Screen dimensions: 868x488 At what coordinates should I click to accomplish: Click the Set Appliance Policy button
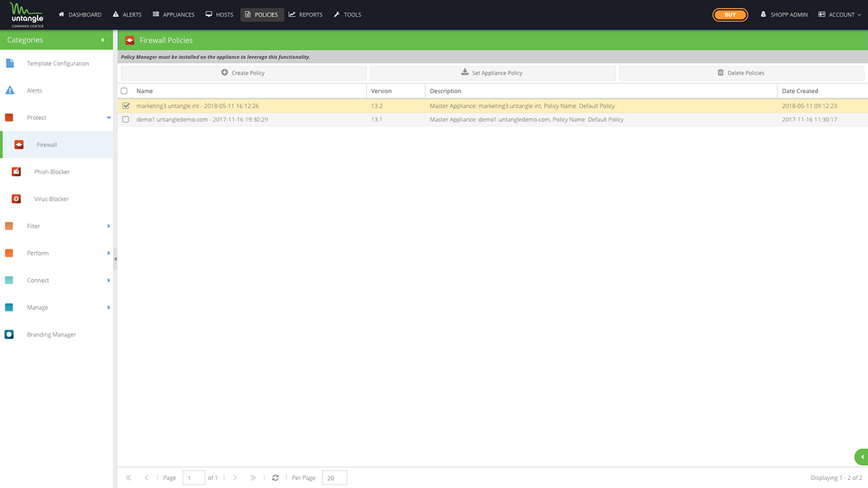(493, 73)
